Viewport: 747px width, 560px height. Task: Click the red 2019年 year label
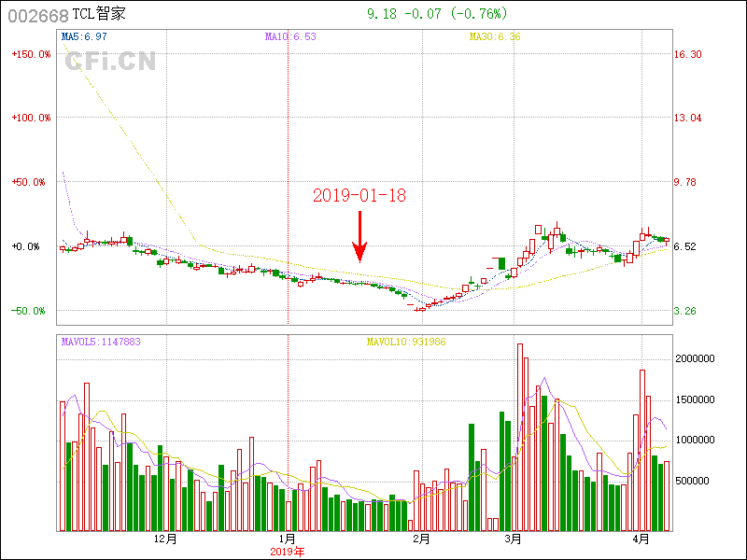click(x=288, y=552)
